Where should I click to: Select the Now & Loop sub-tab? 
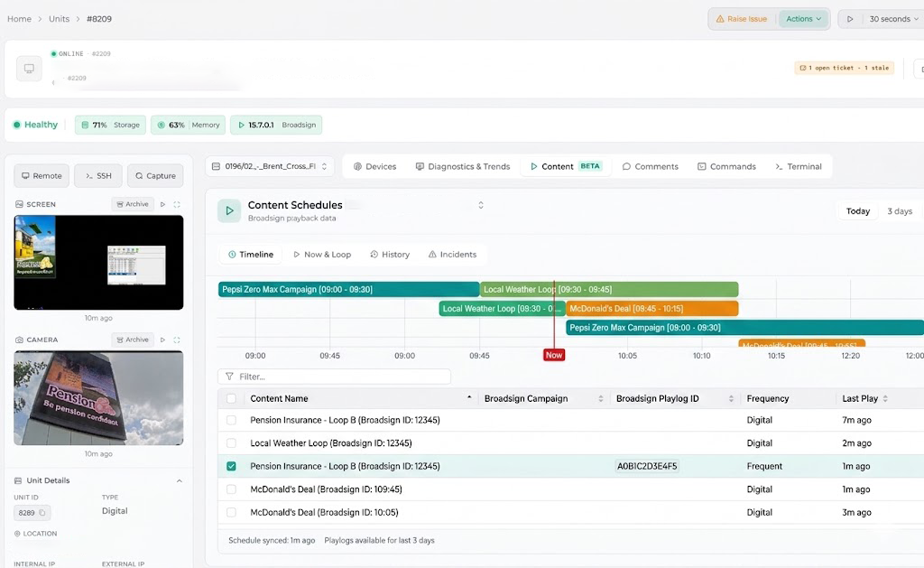pyautogui.click(x=322, y=255)
